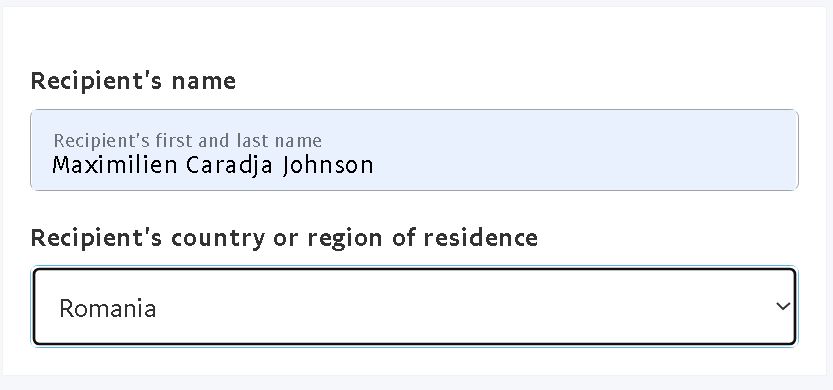Screen dimensions: 833x390
Task: Open the Romania country dropdown
Action: tap(414, 307)
